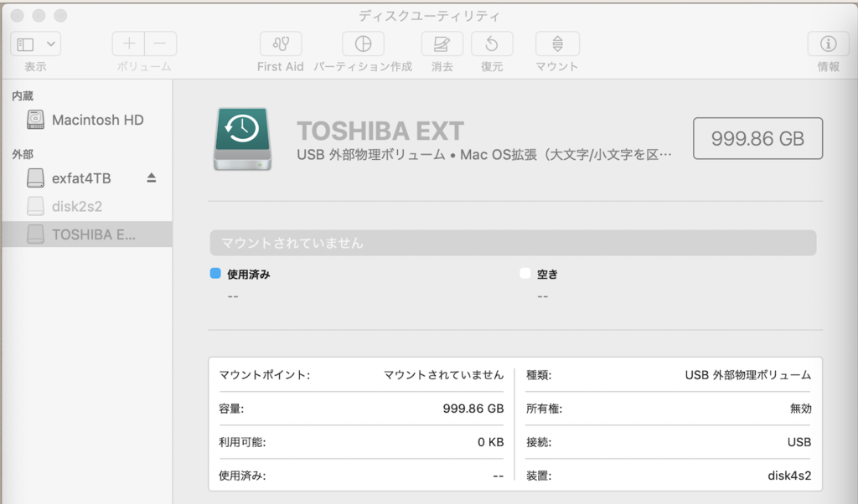The image size is (858, 504).
Task: Select exfat4TB volume in sidebar
Action: point(86,178)
